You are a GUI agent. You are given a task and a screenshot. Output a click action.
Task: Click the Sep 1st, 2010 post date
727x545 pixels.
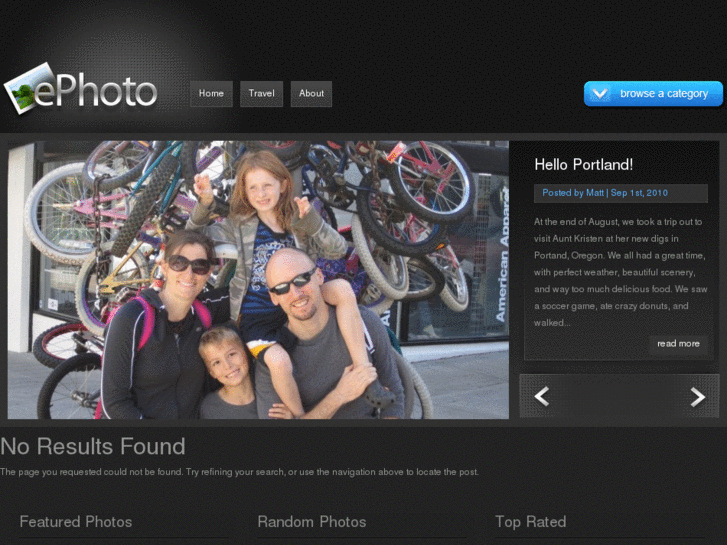[x=639, y=193]
